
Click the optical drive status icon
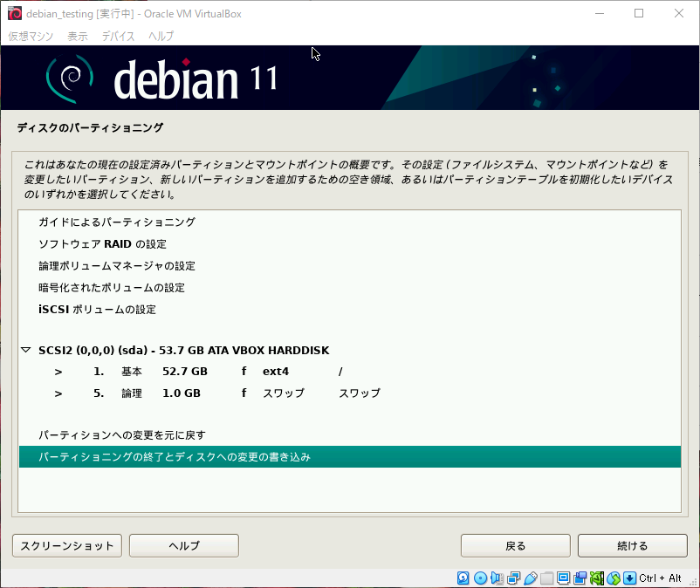point(480,578)
